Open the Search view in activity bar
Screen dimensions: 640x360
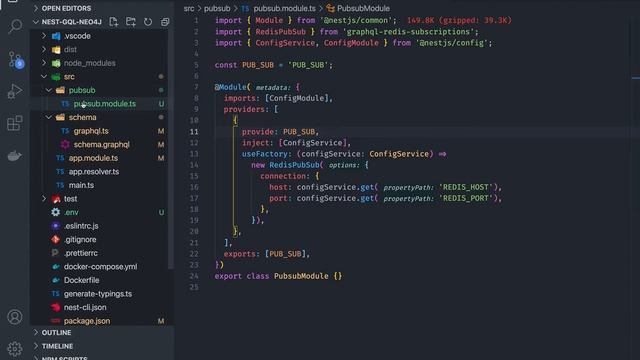coord(15,26)
